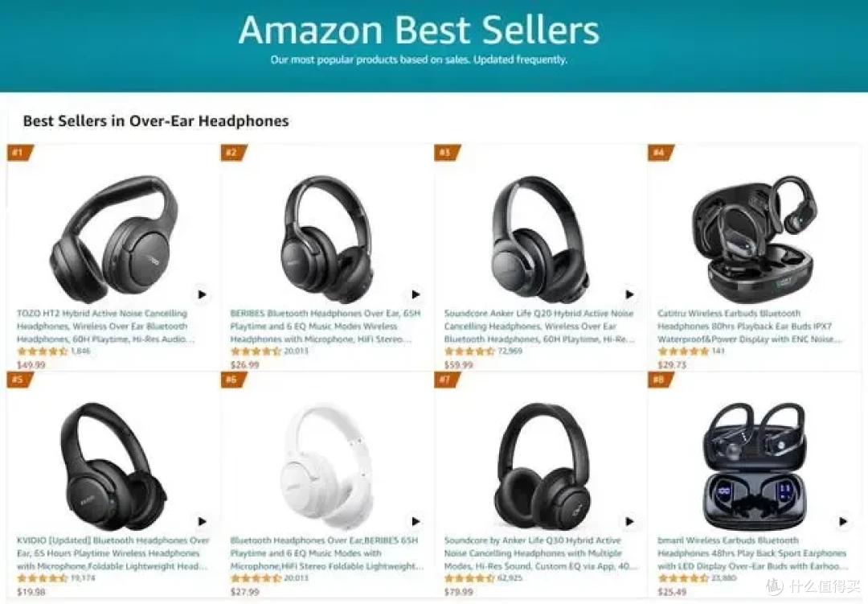Open star ratings for Catitru earbuds

pos(683,351)
